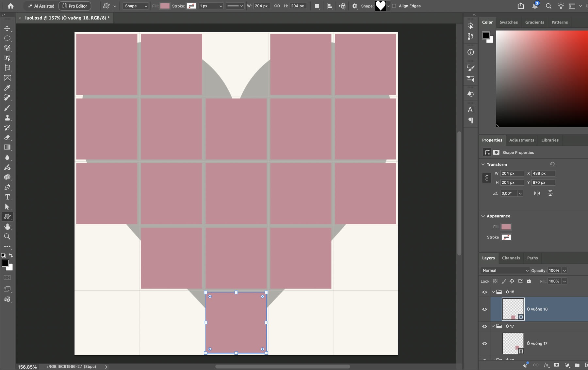This screenshot has height=370, width=588.
Task: Pick the Perspective Crop tool
Action: click(x=7, y=68)
